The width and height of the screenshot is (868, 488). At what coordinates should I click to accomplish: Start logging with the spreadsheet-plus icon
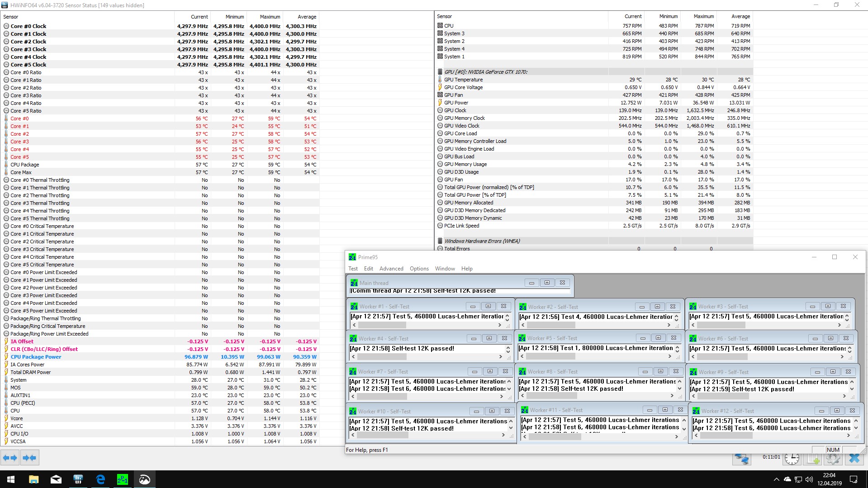click(x=814, y=459)
